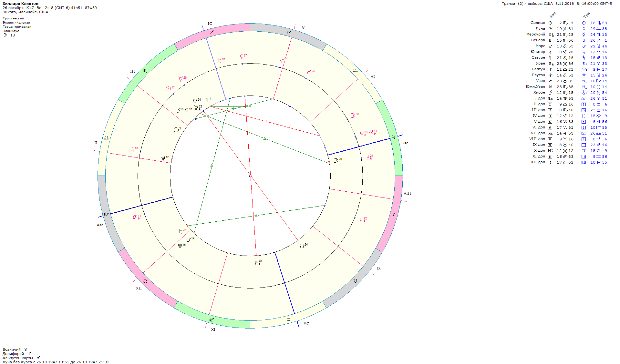Click the Leo glyph near house XII
This screenshot has width=620, height=364.
click(145, 281)
